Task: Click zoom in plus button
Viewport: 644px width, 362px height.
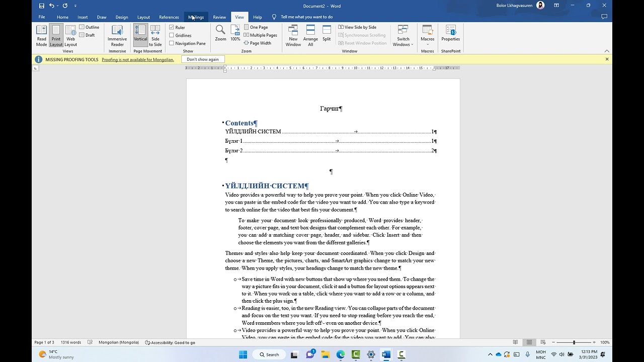Action: point(594,342)
